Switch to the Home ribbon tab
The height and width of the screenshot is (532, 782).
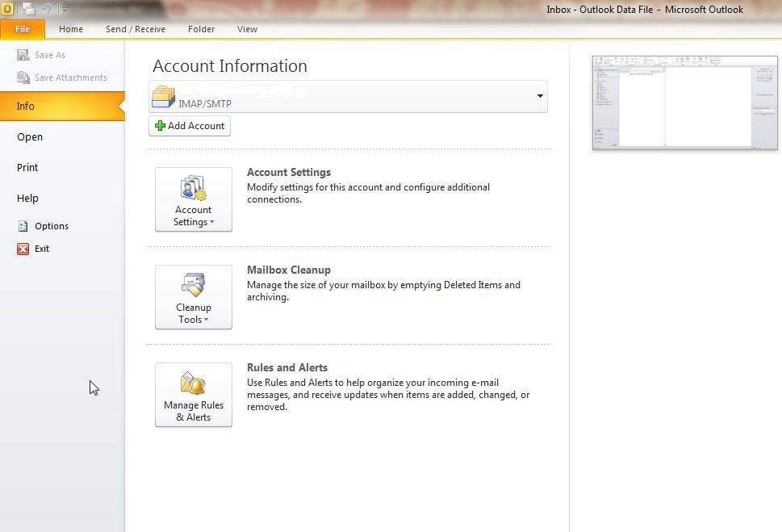tap(71, 29)
